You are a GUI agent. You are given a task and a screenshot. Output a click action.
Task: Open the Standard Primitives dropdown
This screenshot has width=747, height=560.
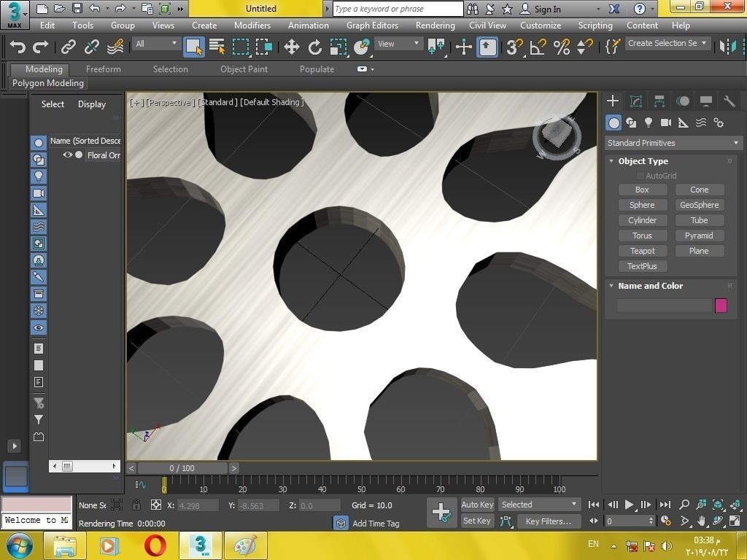pyautogui.click(x=672, y=143)
